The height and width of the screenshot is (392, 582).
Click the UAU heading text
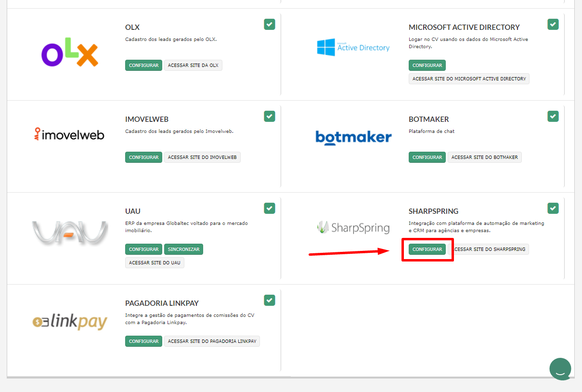click(133, 211)
